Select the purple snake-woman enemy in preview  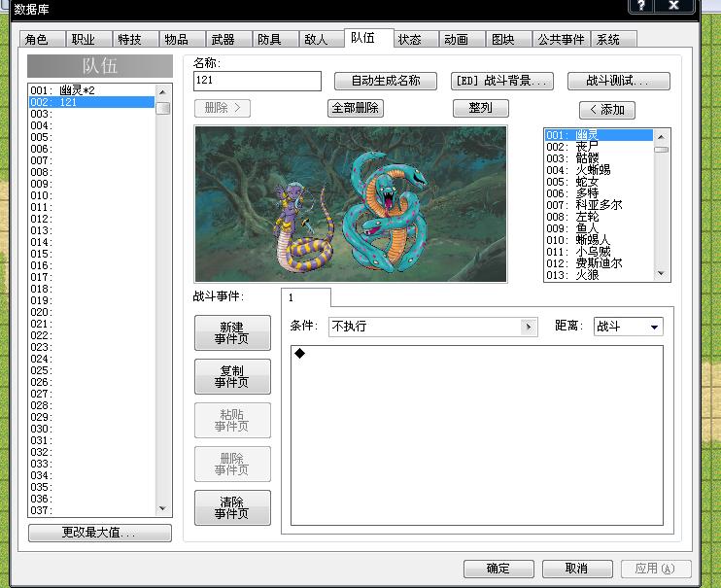point(303,225)
